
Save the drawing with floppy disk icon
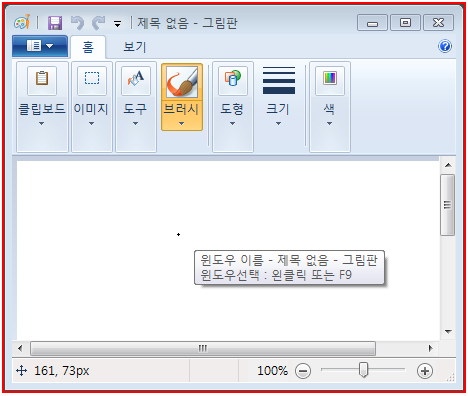[x=55, y=23]
